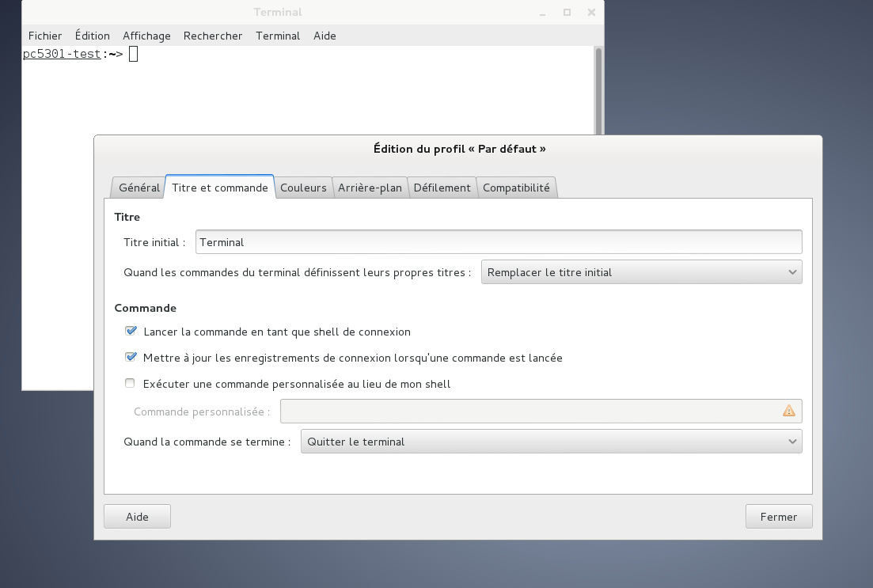
Task: Toggle "Lancer la commande en tant que shell de connexion"
Action: pyautogui.click(x=131, y=332)
